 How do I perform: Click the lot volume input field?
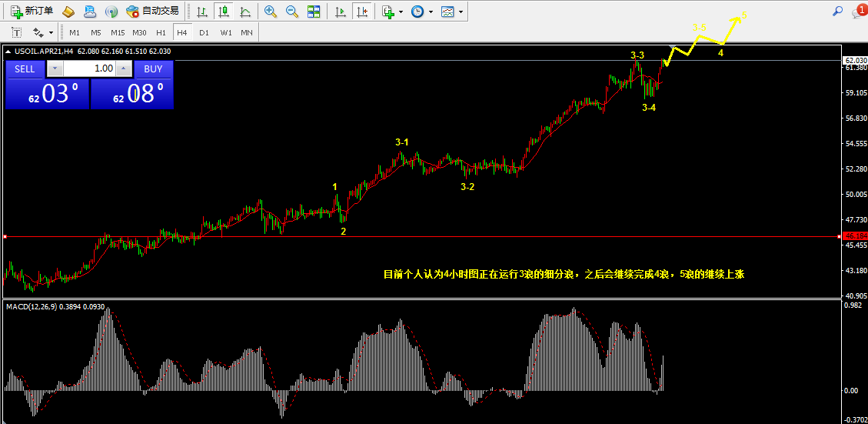(89, 68)
